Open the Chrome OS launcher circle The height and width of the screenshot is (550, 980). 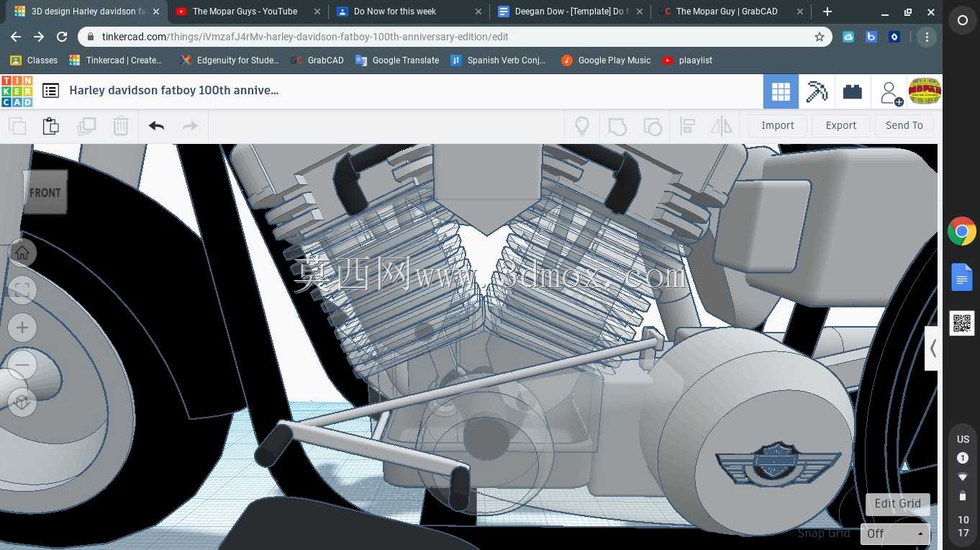tap(962, 21)
